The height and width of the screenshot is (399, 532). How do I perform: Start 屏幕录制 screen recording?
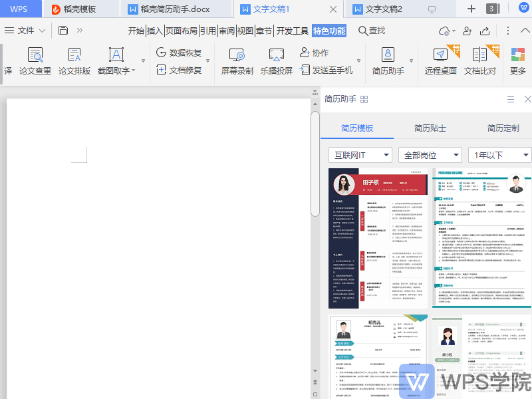[x=237, y=61]
